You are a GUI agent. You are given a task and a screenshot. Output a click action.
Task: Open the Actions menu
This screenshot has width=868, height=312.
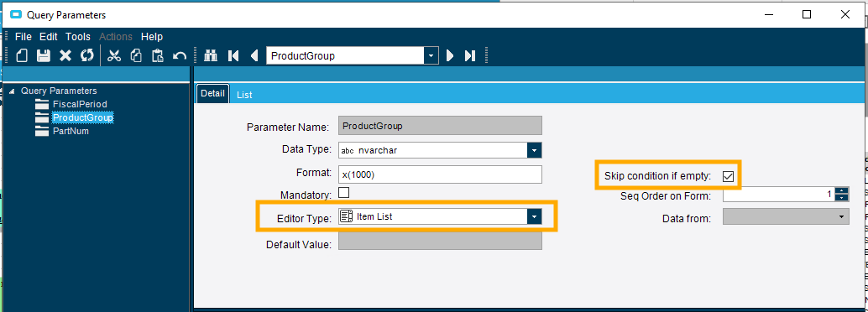[x=116, y=37]
